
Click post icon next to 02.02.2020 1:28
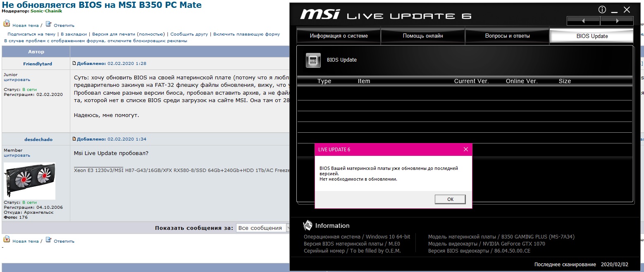tap(74, 64)
